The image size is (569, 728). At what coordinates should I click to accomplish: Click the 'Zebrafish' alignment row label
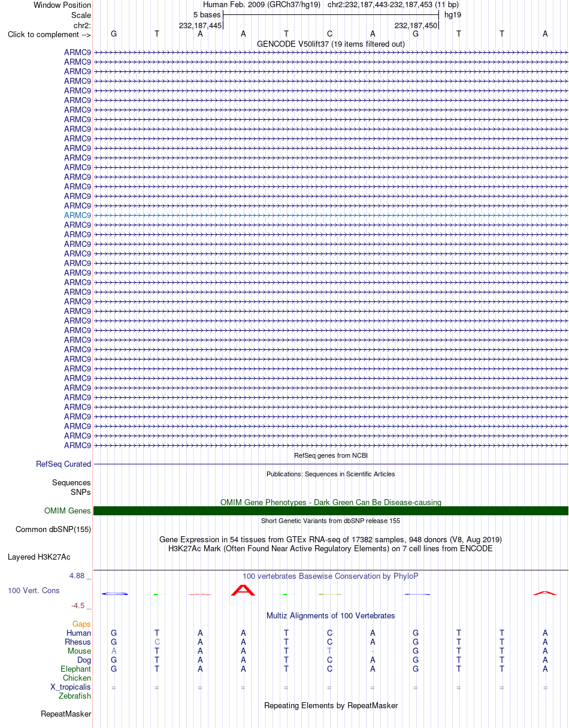click(x=75, y=696)
